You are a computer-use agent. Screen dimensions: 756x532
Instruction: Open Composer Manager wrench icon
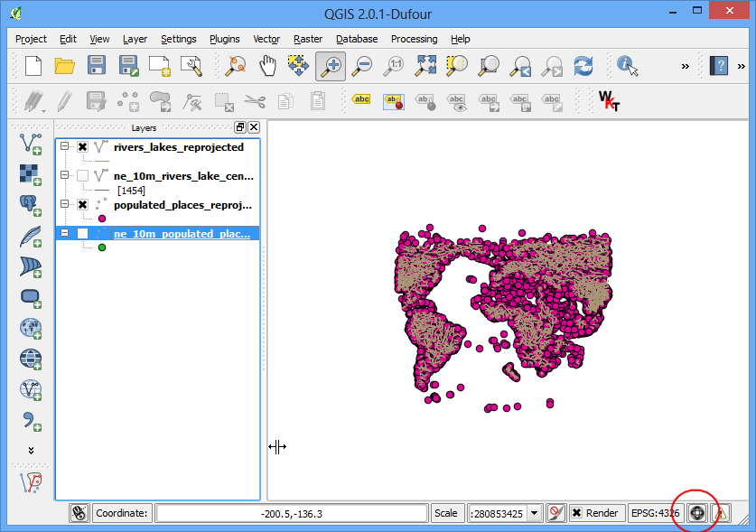click(x=191, y=66)
